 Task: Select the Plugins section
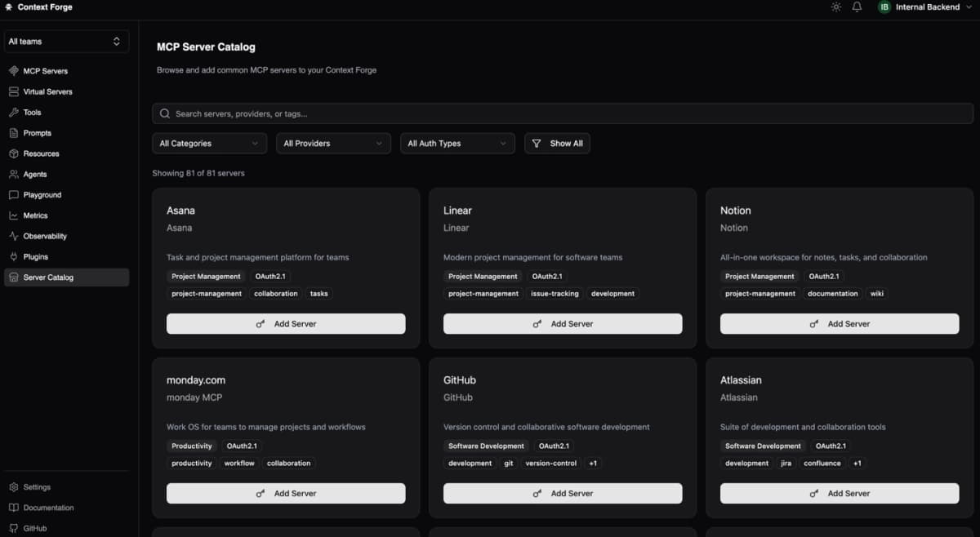(35, 256)
